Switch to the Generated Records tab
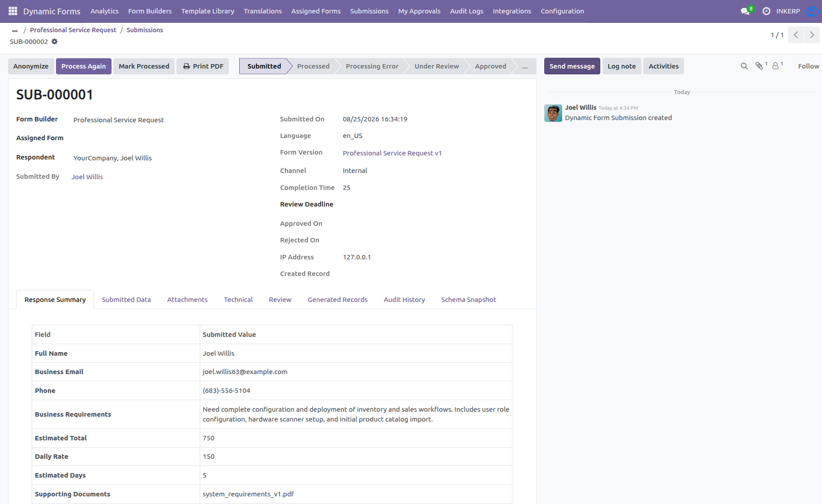Screen dimensions: 822x504 click(337, 300)
